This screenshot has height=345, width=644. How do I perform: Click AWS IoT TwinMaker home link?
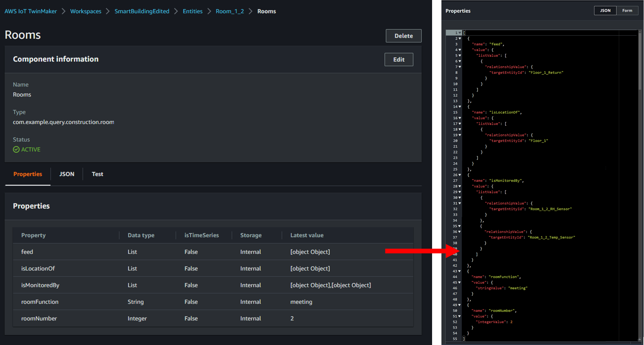click(31, 11)
